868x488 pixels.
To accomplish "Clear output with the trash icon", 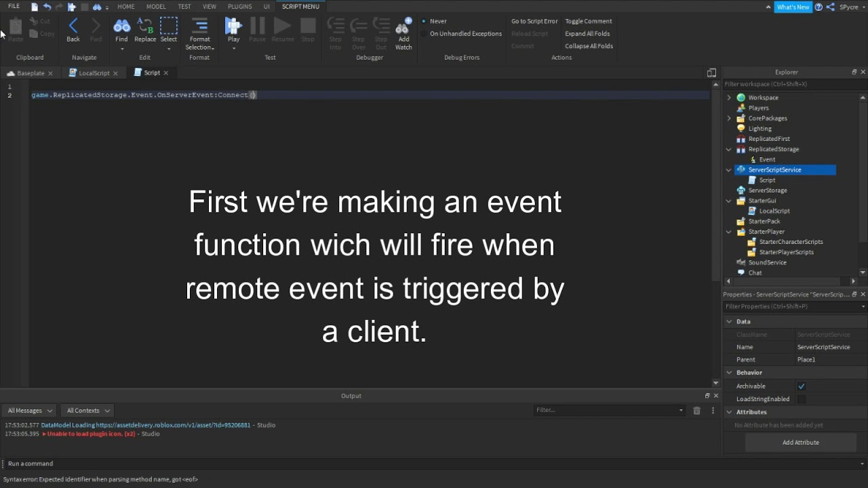I will [x=696, y=410].
